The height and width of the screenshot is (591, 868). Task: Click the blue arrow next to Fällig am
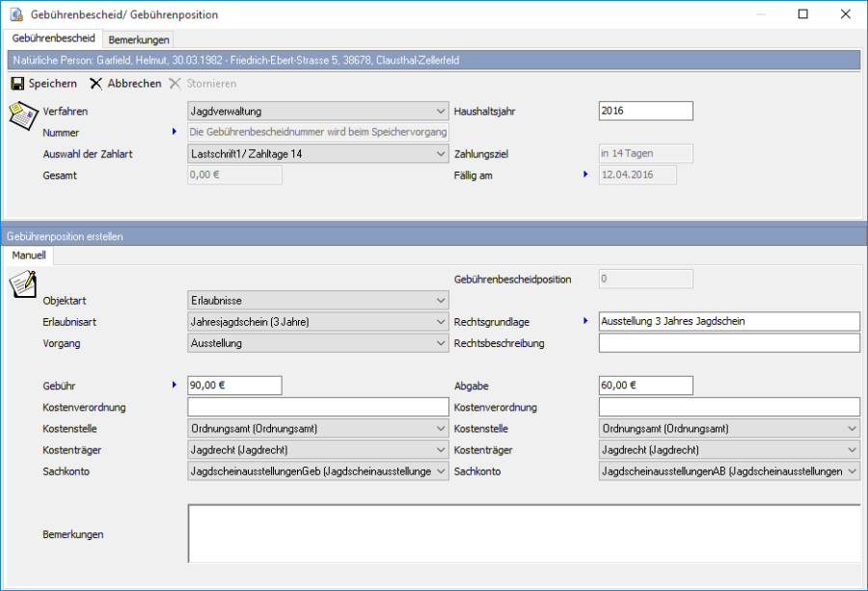click(585, 175)
